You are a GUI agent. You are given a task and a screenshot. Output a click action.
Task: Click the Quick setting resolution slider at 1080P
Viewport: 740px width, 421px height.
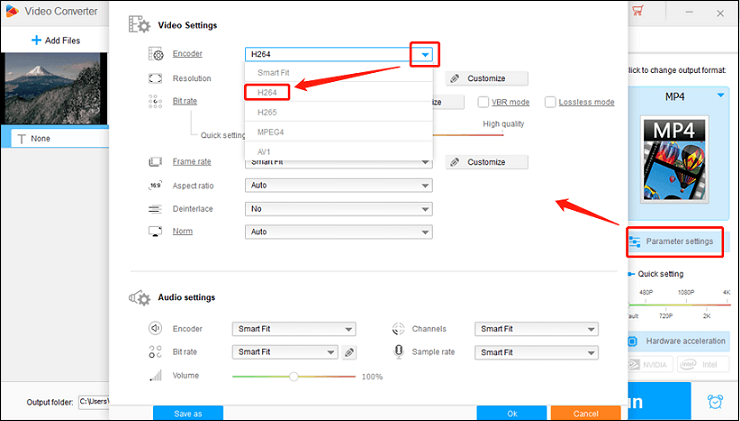point(684,304)
